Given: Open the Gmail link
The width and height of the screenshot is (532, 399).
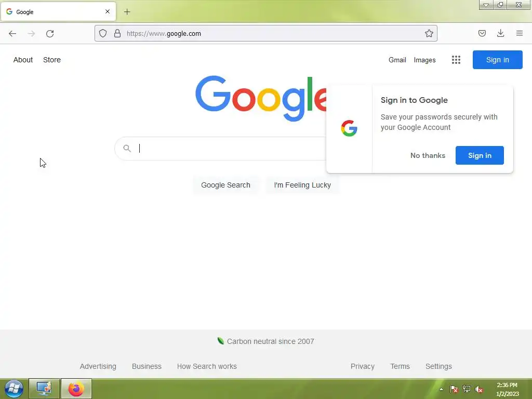Looking at the screenshot, I should pos(397,60).
